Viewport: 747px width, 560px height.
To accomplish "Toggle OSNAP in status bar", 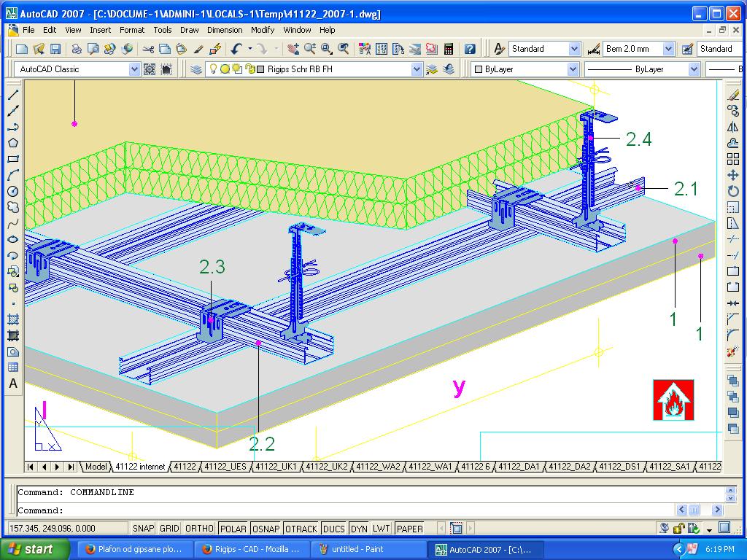I will tap(266, 529).
